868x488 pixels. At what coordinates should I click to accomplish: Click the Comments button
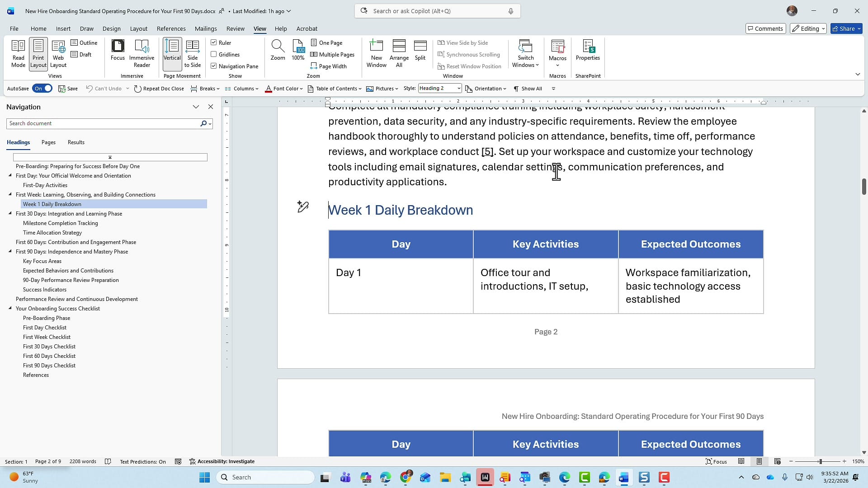[x=765, y=28]
